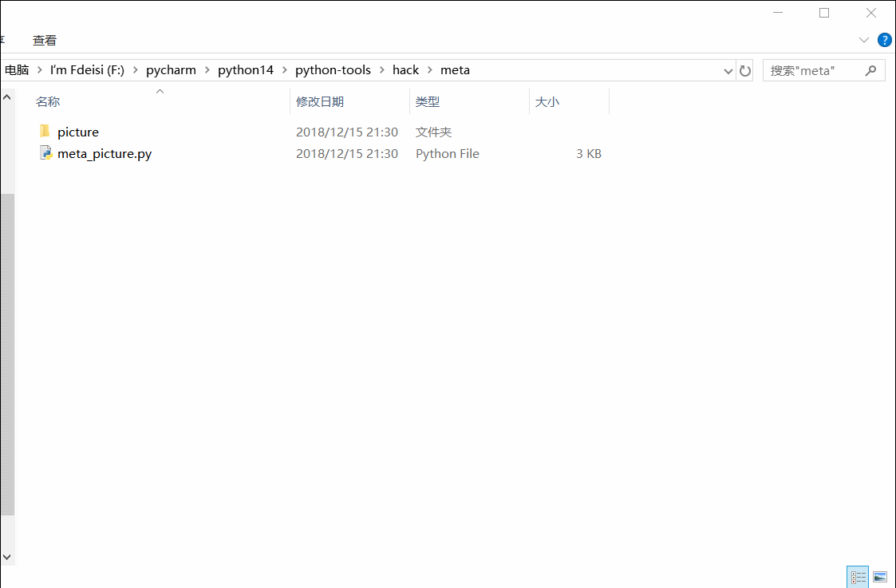Screen dimensions: 896x588
Task: Navigate to 电脑 via the breadcrumb
Action: coord(14,69)
